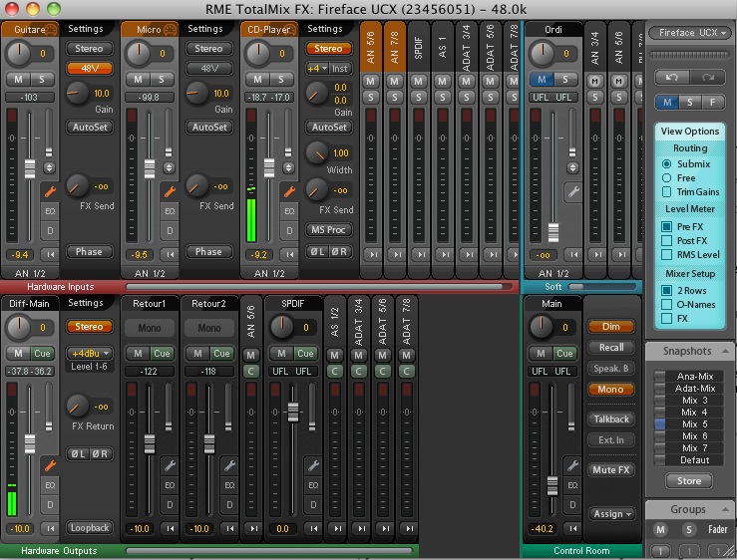Click the Main control room fader
Image resolution: width=737 pixels, height=560 pixels.
point(553,486)
